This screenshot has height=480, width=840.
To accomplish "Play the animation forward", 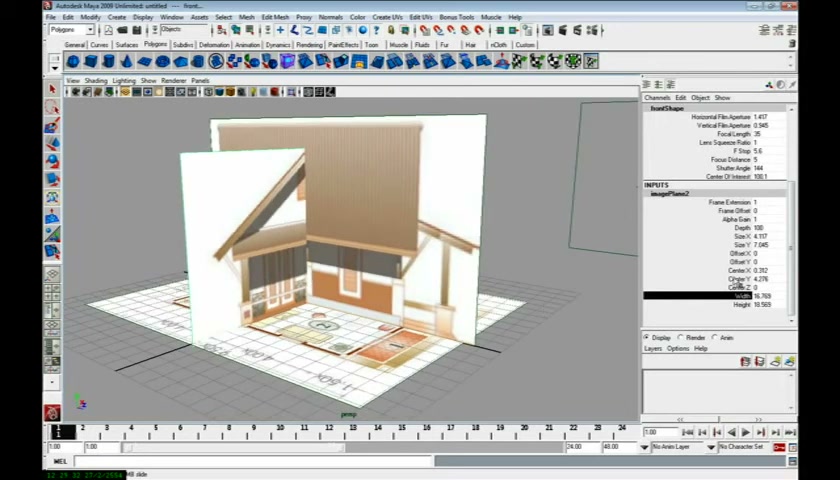I will click(x=746, y=432).
